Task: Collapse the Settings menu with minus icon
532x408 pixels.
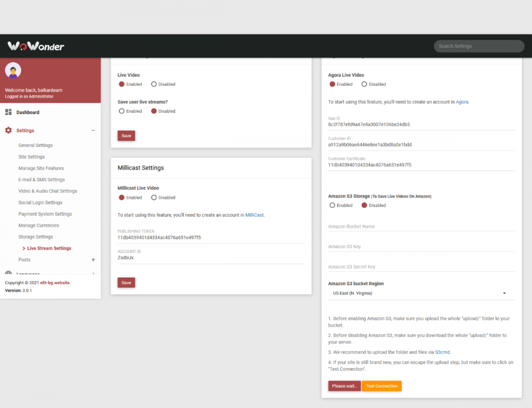Action: [x=93, y=130]
